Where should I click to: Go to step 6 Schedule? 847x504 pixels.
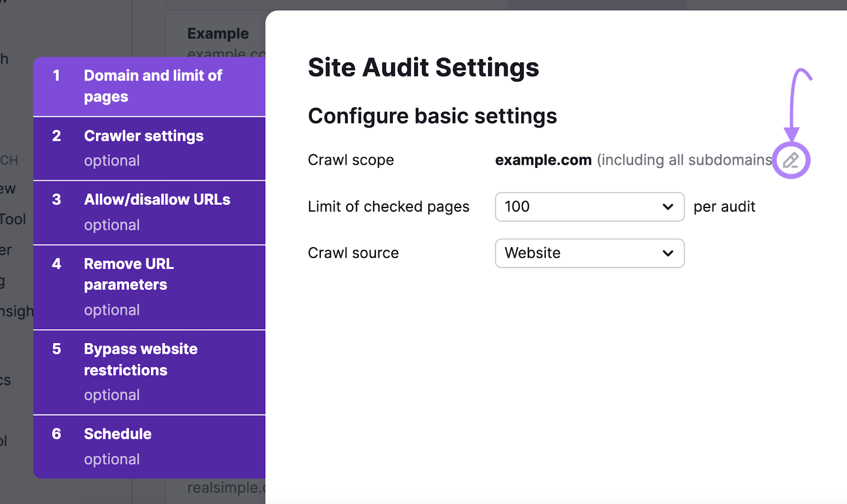(x=149, y=447)
